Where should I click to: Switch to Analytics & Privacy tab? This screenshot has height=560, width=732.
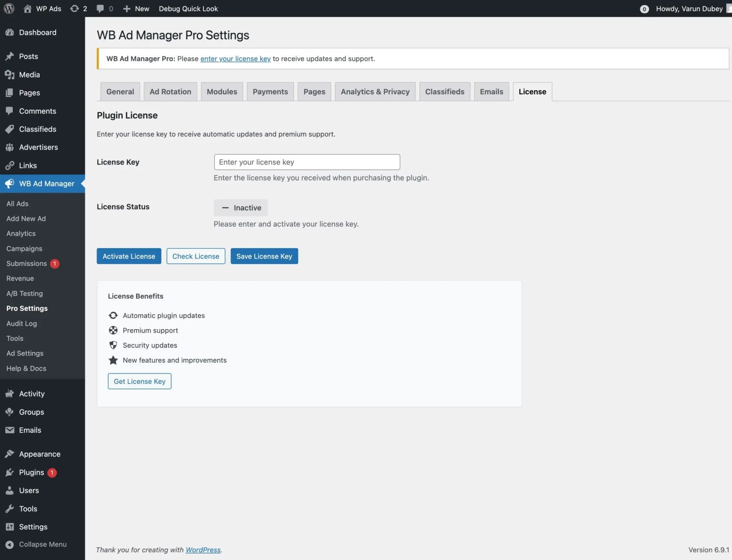(375, 91)
